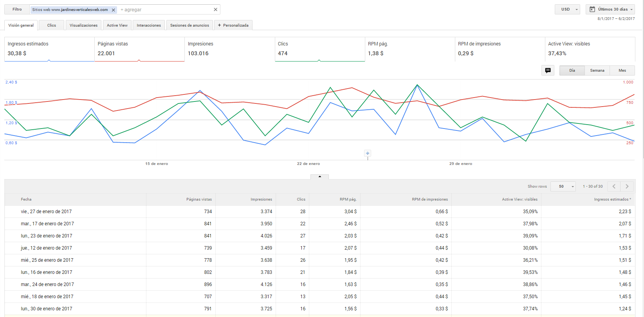644x317 pixels.
Task: Switch chart granularity to Semana
Action: [597, 71]
